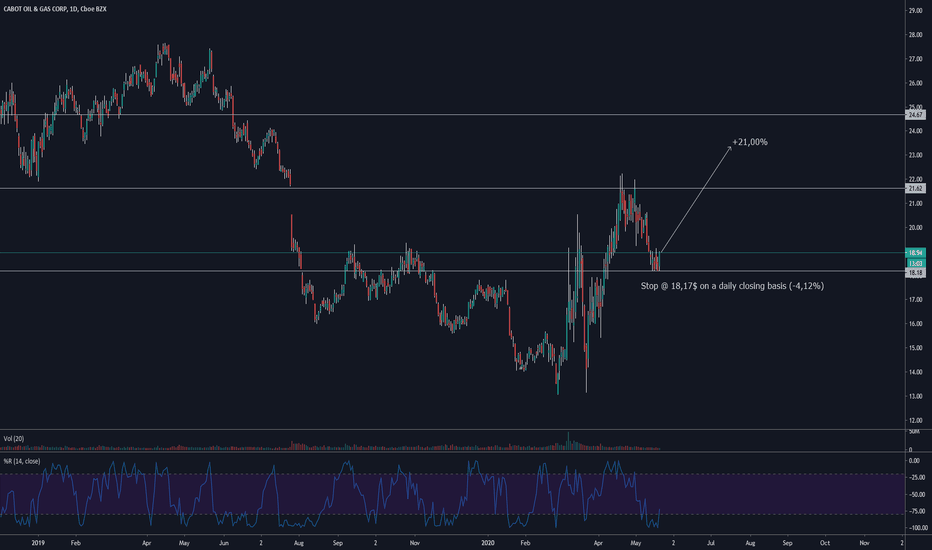Viewport: 932px width, 550px height.
Task: Click the 28.00 tick on the price scale
Action: (915, 35)
